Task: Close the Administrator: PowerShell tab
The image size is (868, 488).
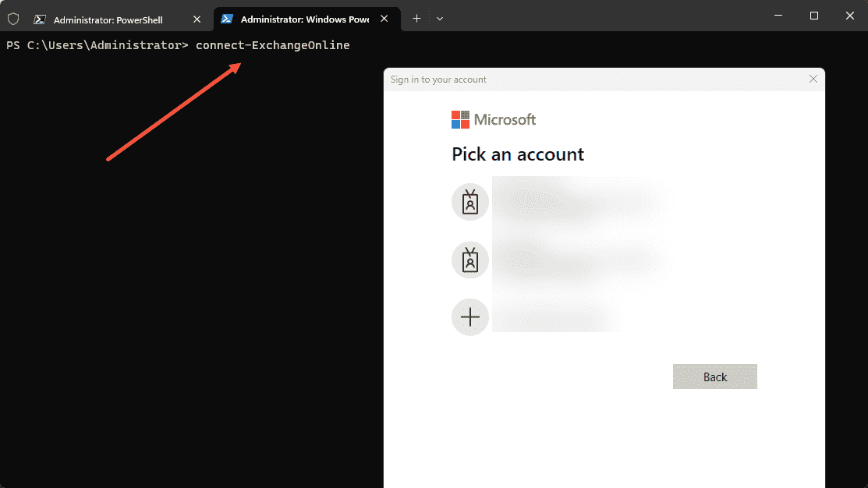Action: (197, 17)
